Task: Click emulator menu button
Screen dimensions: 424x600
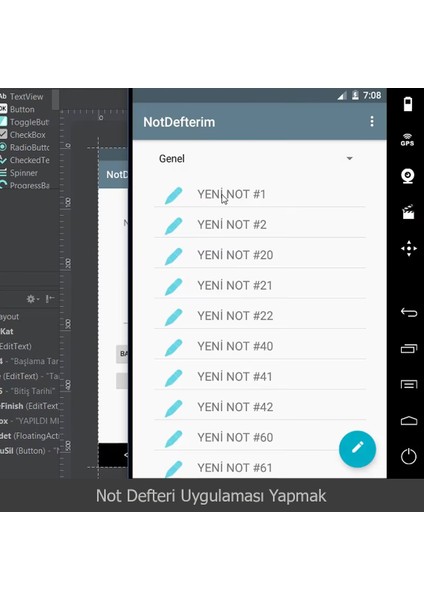Action: click(409, 384)
